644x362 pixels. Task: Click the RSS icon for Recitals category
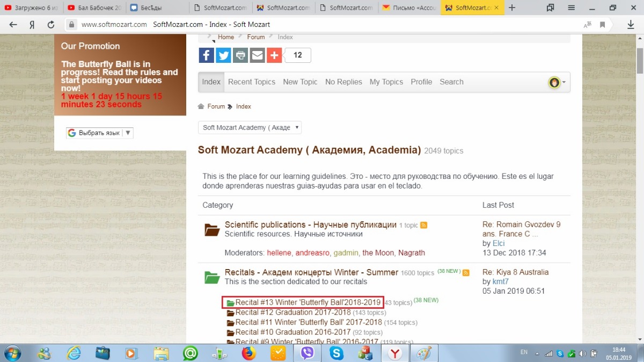coord(466,273)
